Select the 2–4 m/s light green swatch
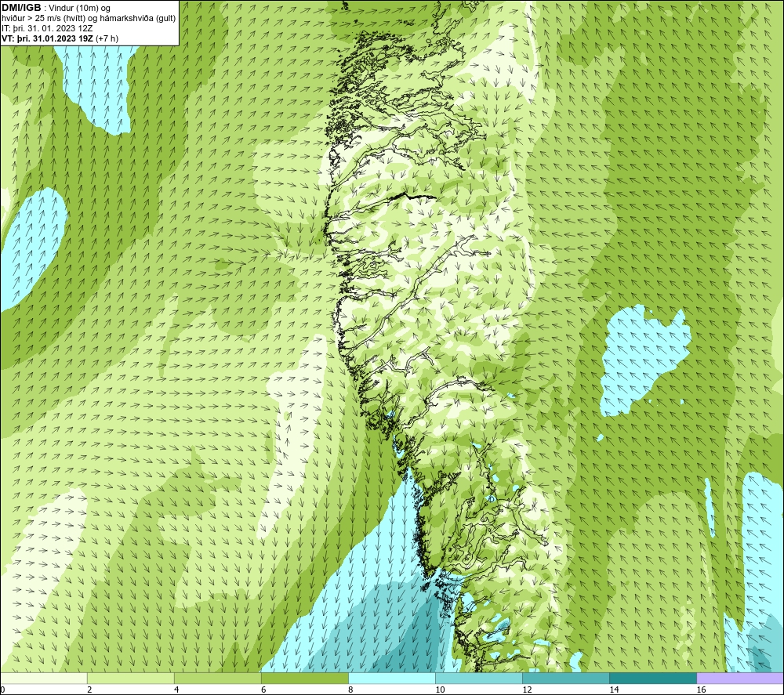784x695 pixels. [131, 678]
